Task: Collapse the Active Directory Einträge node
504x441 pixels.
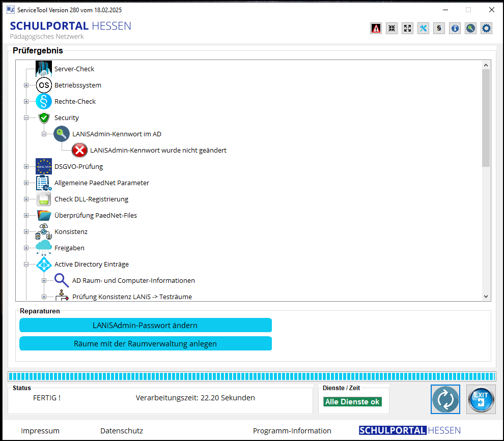Action: coord(26,264)
